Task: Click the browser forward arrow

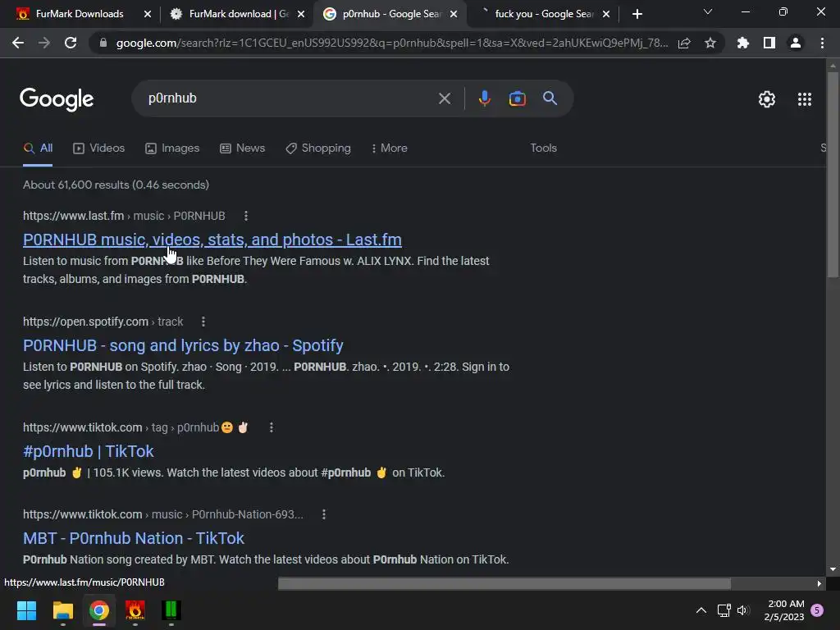Action: 44,43
